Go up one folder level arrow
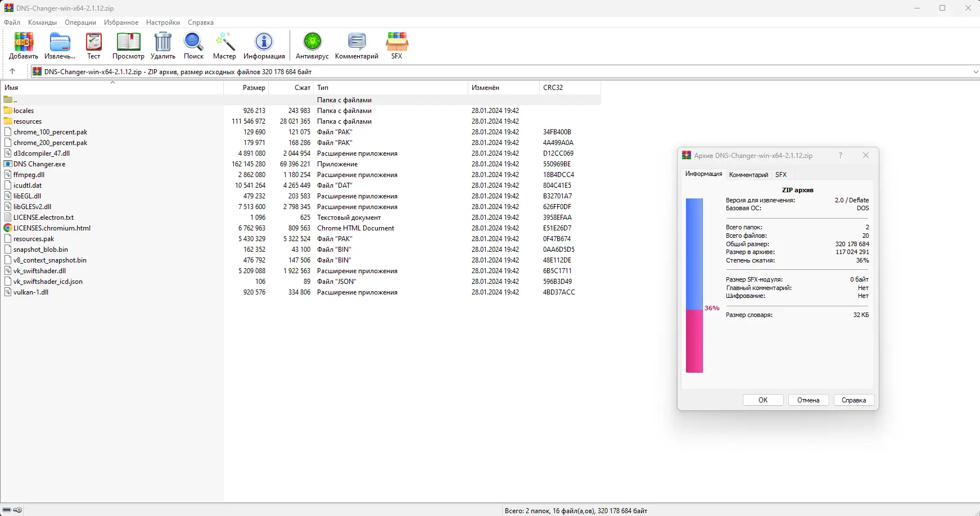The height and width of the screenshot is (516, 980). pos(12,71)
